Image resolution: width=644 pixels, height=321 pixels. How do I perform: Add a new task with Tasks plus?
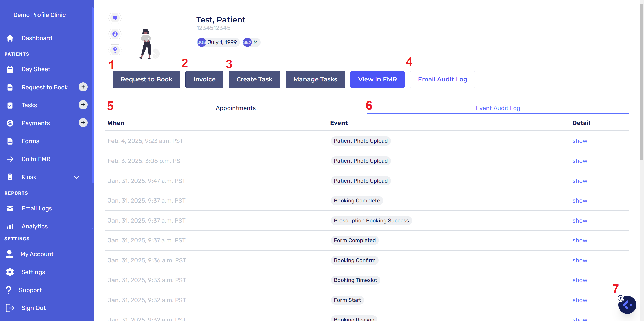(x=83, y=105)
